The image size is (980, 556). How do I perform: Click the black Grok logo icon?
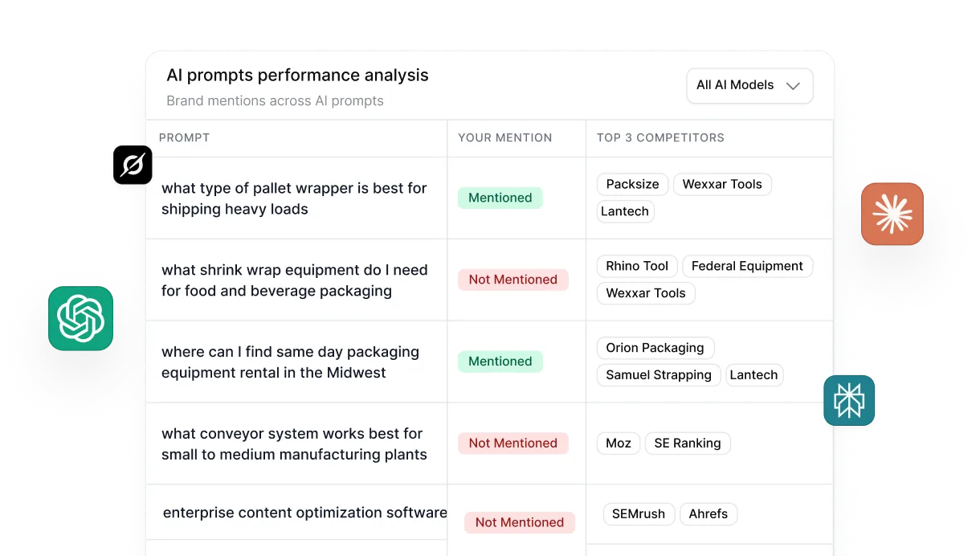click(x=133, y=165)
